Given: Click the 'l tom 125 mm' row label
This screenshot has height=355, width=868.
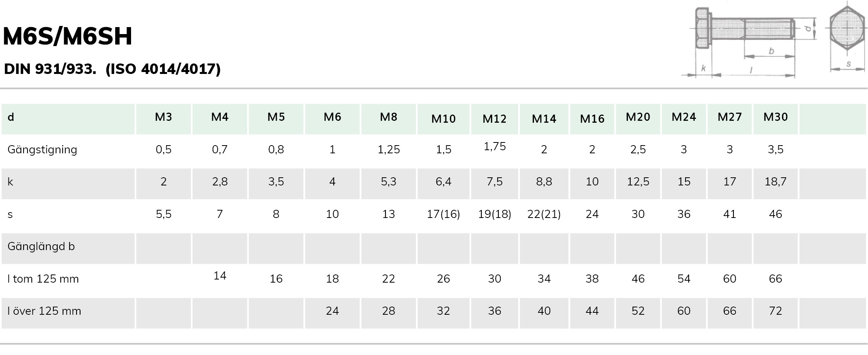Looking at the screenshot, I should tap(43, 279).
